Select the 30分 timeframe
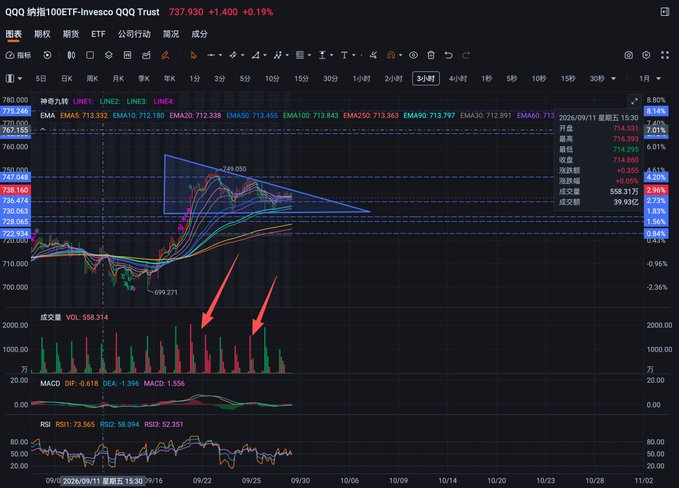The width and height of the screenshot is (679, 488). click(330, 78)
